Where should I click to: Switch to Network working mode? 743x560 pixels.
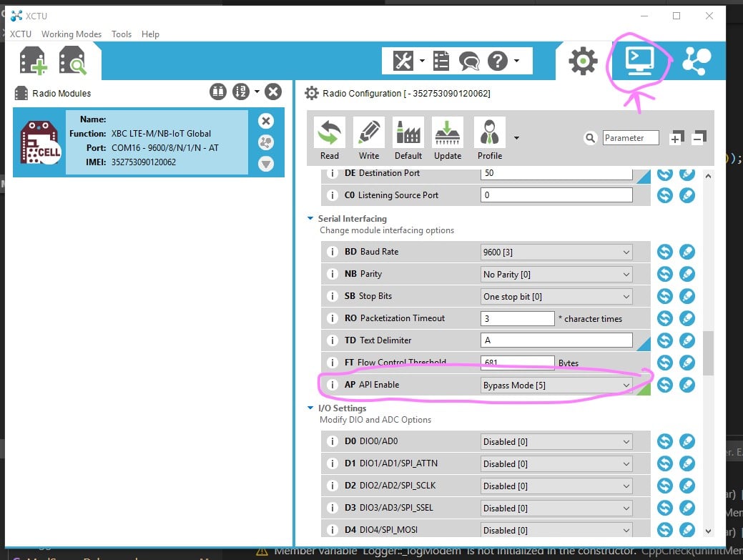[696, 62]
